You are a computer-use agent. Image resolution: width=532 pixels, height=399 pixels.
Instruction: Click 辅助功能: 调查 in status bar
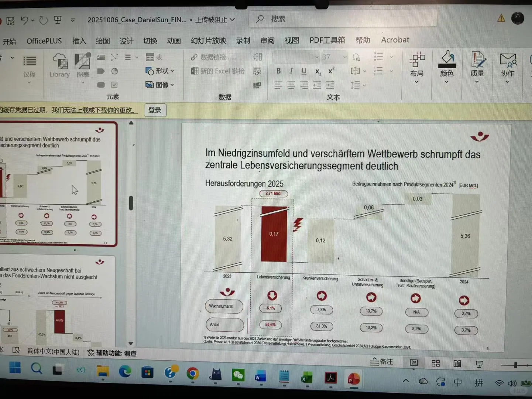112,353
